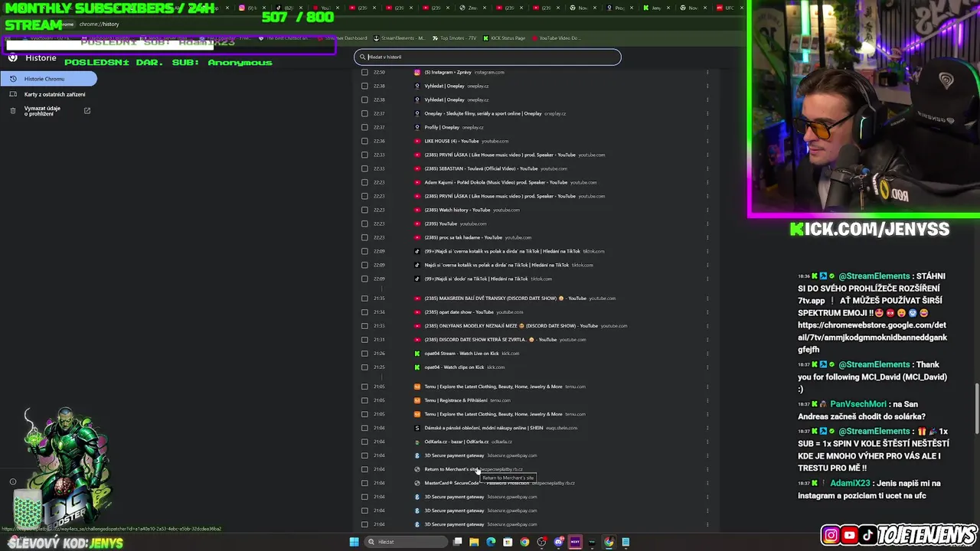Click the history search field
Image resolution: width=980 pixels, height=551 pixels.
tap(488, 57)
